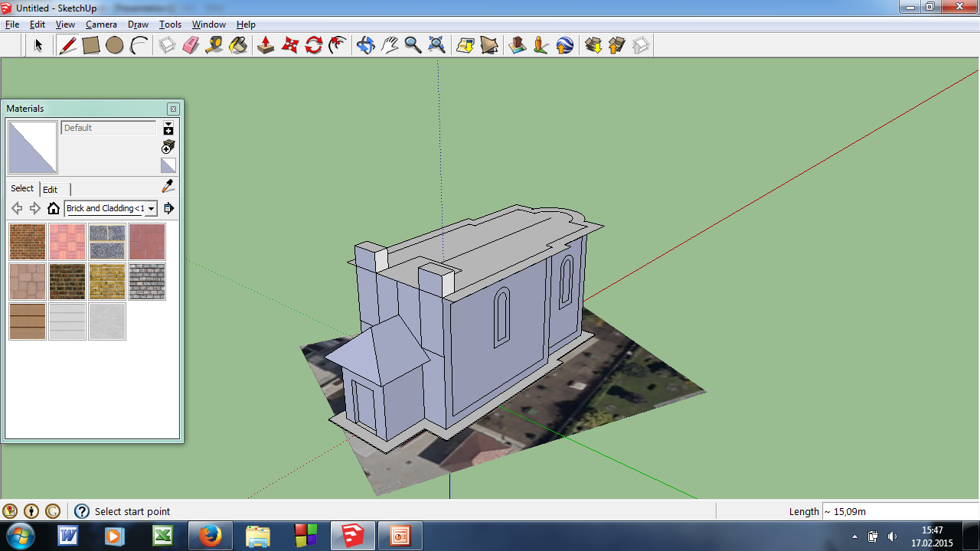Viewport: 980px width, 551px height.
Task: Open the Materials Details flyout arrow
Action: pos(168,208)
